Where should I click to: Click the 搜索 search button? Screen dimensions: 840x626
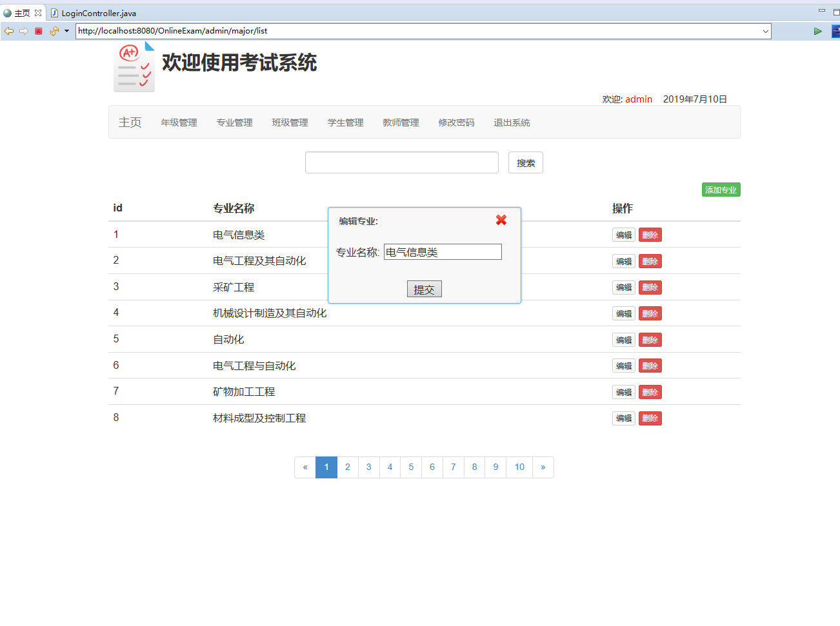525,162
